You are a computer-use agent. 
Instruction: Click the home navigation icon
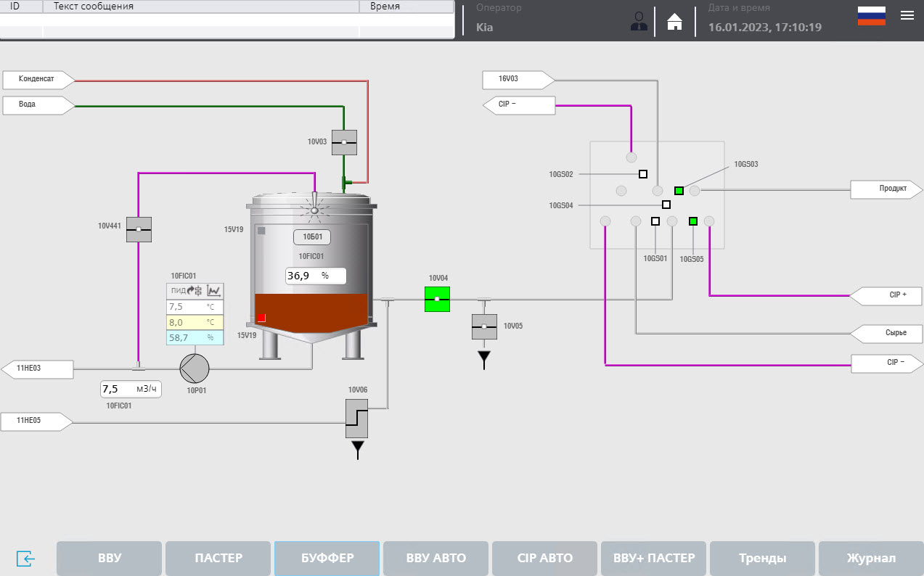point(674,21)
